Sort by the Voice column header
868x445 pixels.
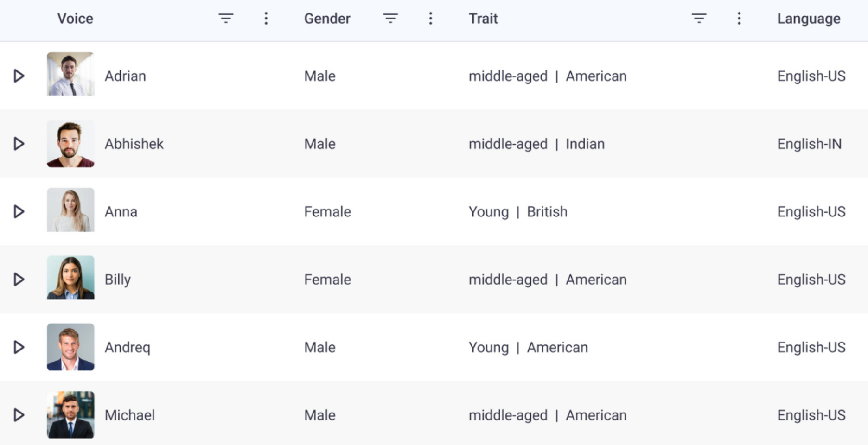[x=75, y=19]
